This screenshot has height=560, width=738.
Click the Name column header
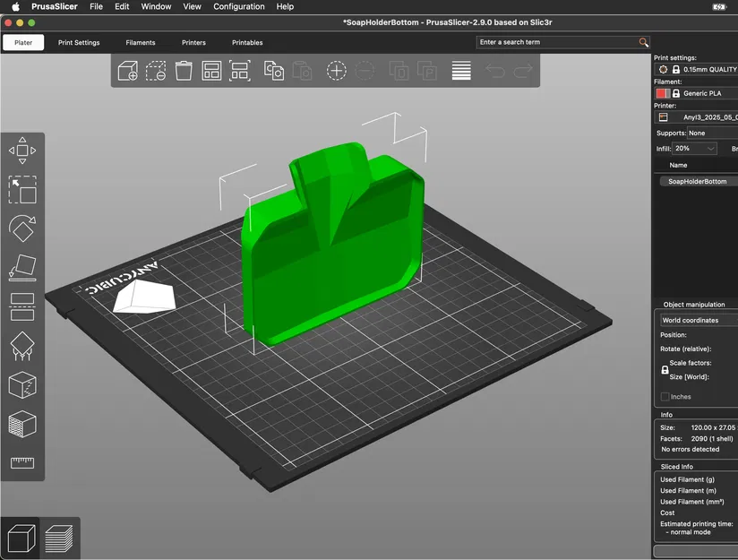point(678,165)
